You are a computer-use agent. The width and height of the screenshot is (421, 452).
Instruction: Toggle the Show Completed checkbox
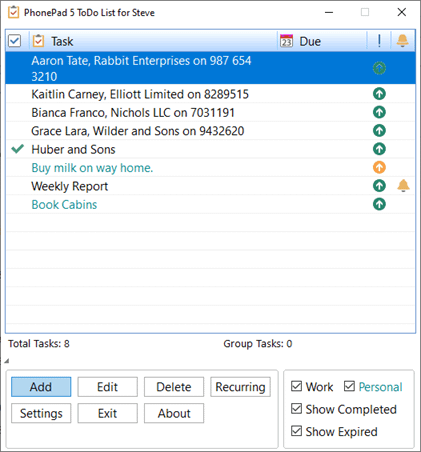(x=296, y=409)
